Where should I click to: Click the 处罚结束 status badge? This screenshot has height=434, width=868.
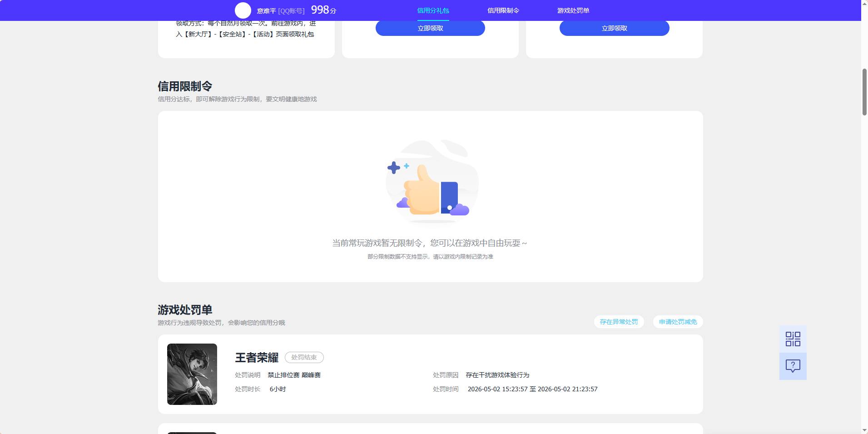[304, 358]
